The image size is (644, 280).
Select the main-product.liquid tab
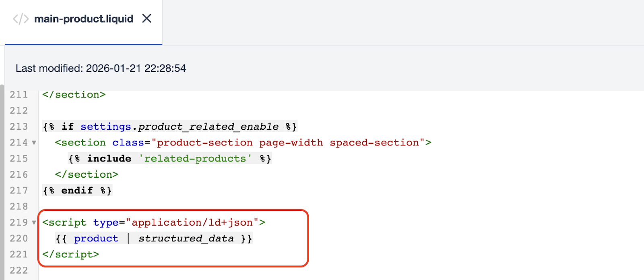[83, 19]
